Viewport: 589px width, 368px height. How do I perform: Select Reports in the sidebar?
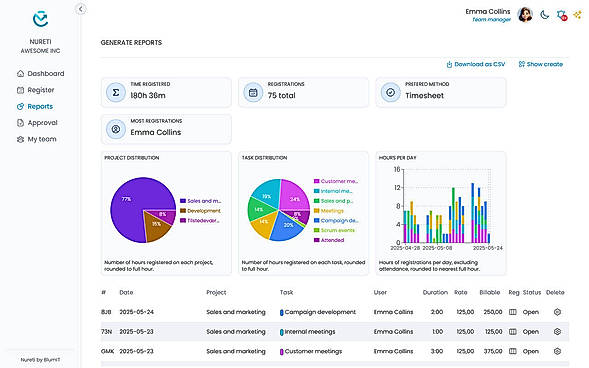pyautogui.click(x=35, y=107)
